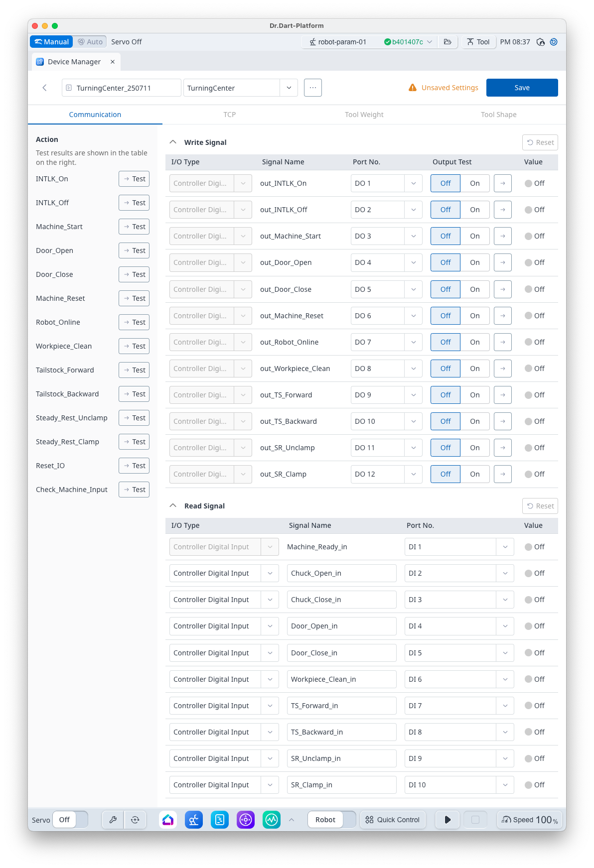Switch to the TCP tab
The height and width of the screenshot is (868, 594).
click(x=229, y=115)
